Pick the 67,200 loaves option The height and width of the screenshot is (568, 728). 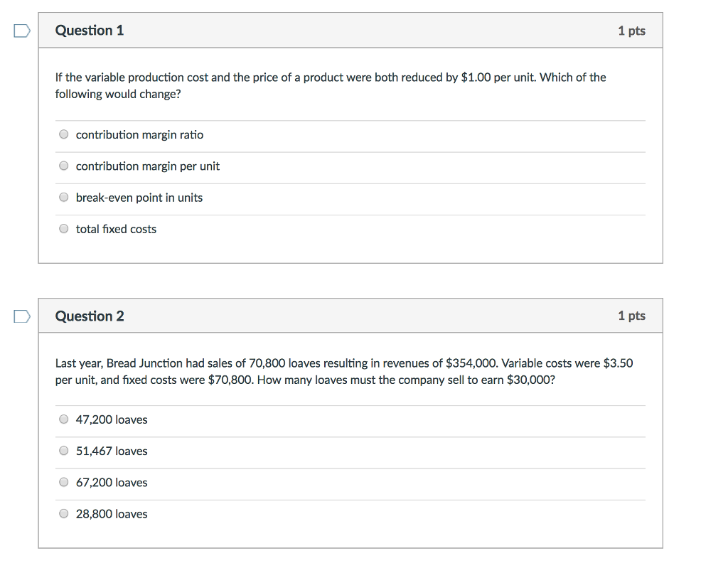[x=63, y=481]
